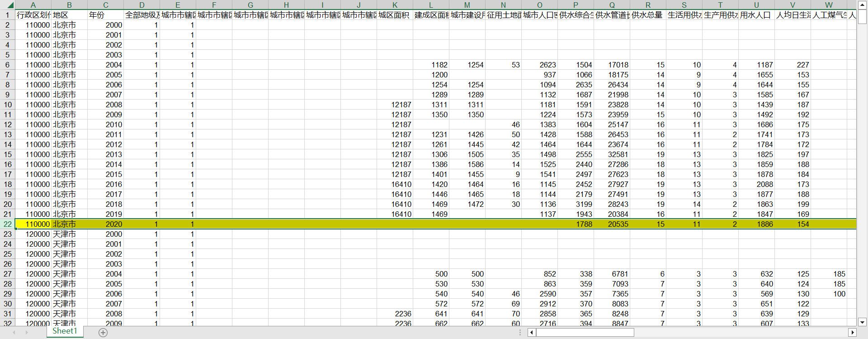The width and height of the screenshot is (868, 339).
Task: Click cell with value '53' in row 6
Action: (x=503, y=65)
